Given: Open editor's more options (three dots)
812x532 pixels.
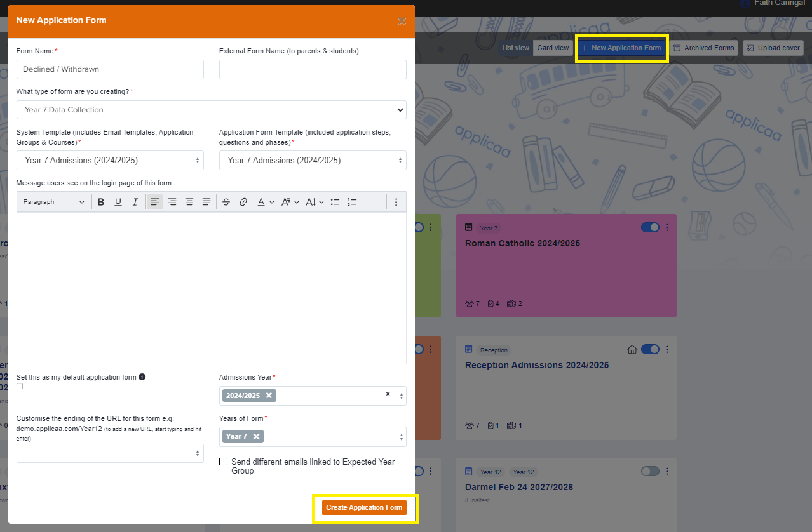Looking at the screenshot, I should (x=396, y=202).
